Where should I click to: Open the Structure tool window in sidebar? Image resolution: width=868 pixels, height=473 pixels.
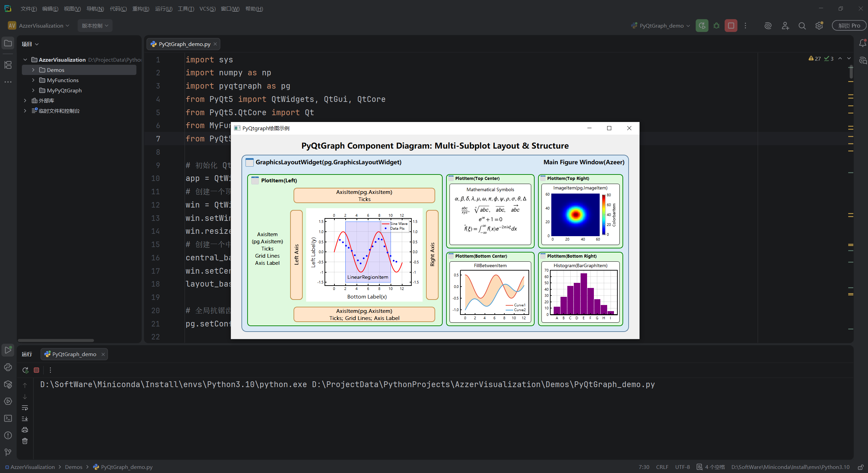pos(8,65)
